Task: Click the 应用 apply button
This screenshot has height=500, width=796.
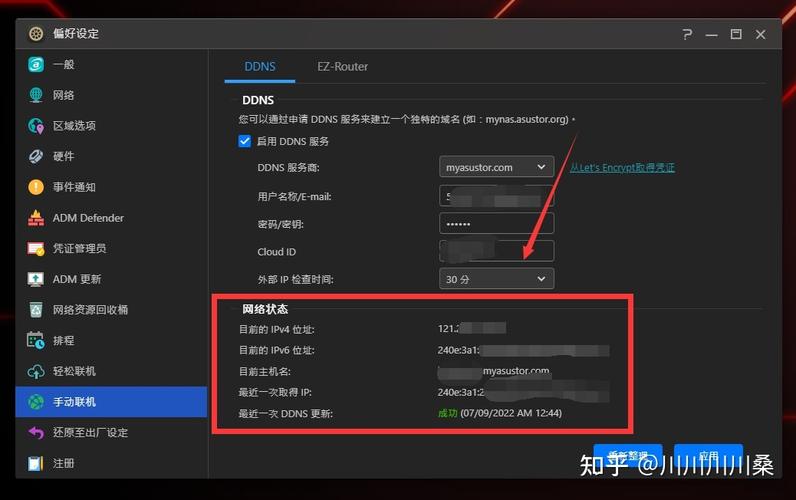Action: (709, 455)
